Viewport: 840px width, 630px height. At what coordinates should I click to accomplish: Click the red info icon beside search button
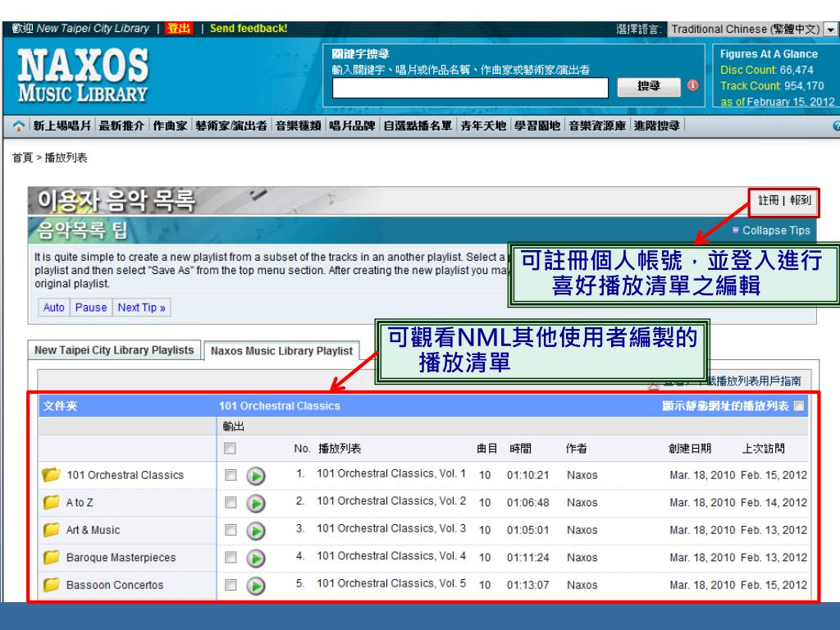692,85
